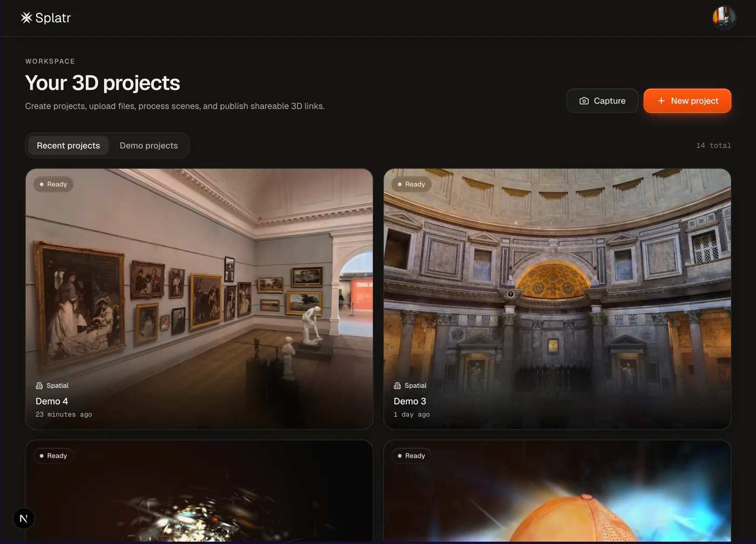756x544 pixels.
Task: Click the camera icon in Capture button
Action: pyautogui.click(x=584, y=101)
